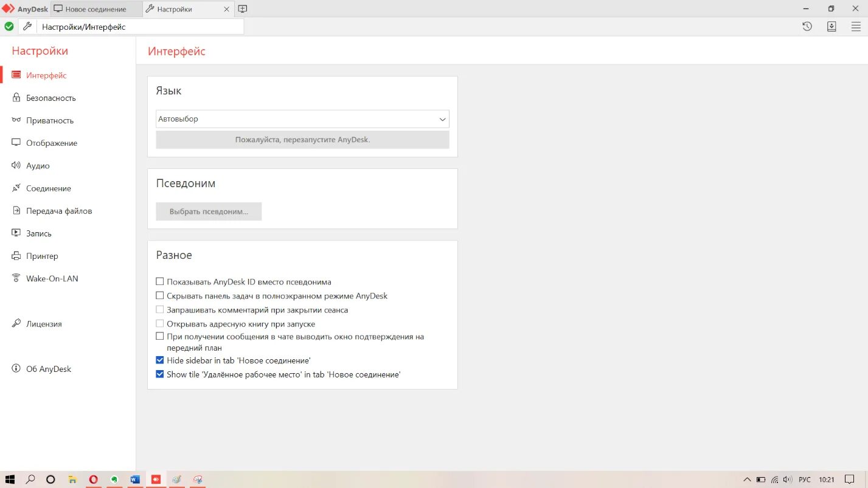This screenshot has height=488, width=868.
Task: Click 'Пожалуйста, перезапустите AnyDesk.' button
Action: tap(302, 140)
